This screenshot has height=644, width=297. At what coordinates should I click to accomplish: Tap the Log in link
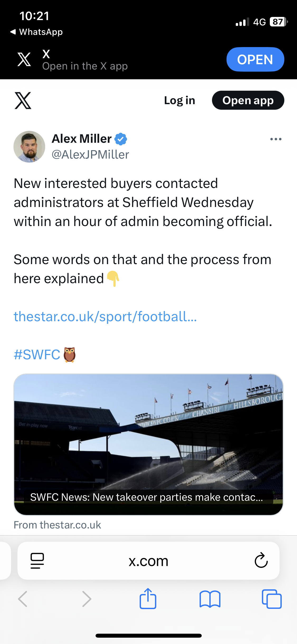tap(180, 100)
